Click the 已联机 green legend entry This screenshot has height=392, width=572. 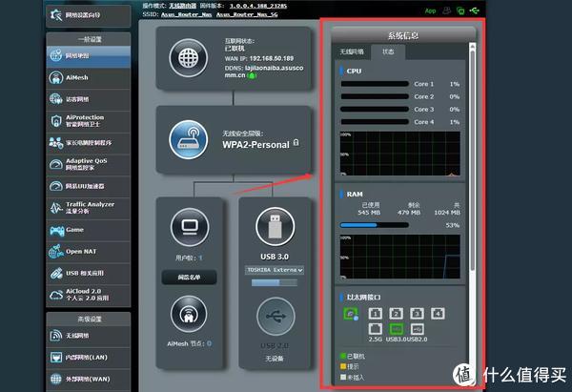353,356
